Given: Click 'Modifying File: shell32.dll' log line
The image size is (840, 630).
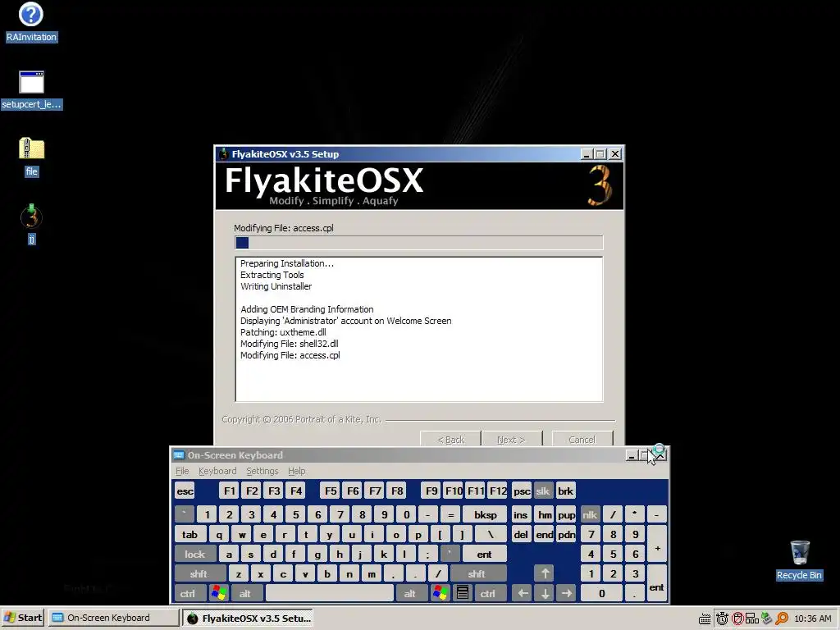Looking at the screenshot, I should 290,344.
